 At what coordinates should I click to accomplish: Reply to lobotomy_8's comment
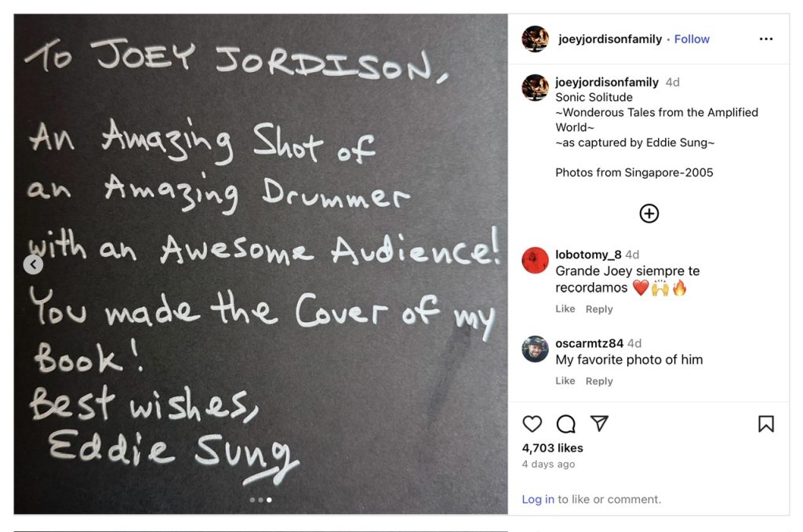coord(599,309)
